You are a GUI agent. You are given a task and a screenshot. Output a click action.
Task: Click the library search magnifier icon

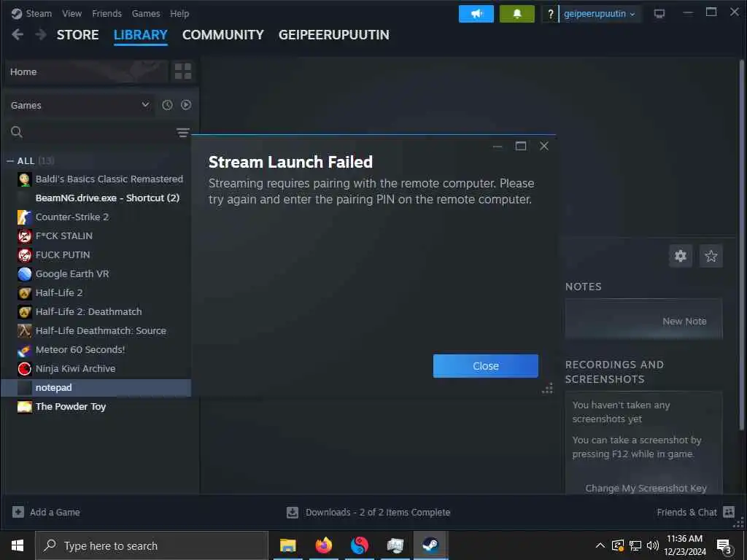(x=17, y=132)
